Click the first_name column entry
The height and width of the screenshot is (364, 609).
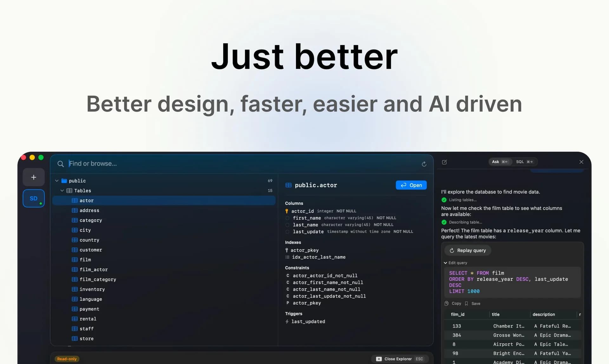341,218
